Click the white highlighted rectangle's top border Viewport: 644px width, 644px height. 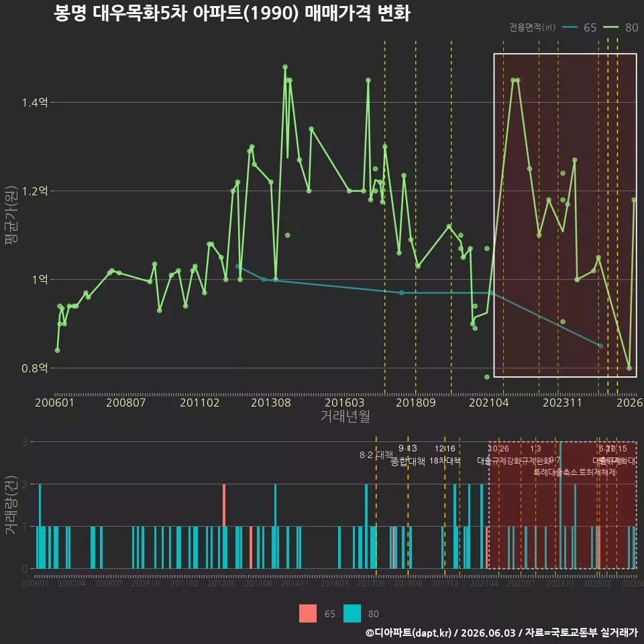coord(565,54)
